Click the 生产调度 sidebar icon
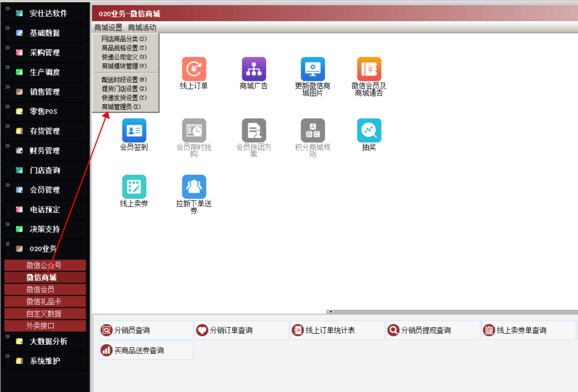 (19, 72)
